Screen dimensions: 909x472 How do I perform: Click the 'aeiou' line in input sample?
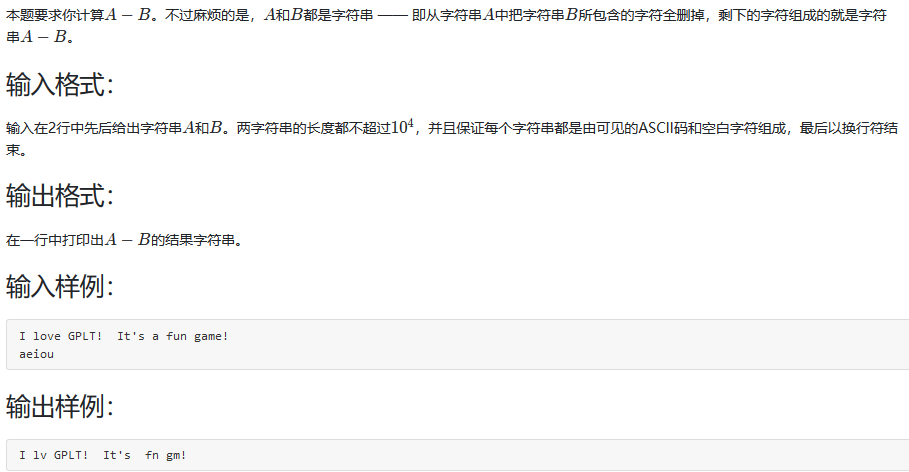[x=37, y=354]
